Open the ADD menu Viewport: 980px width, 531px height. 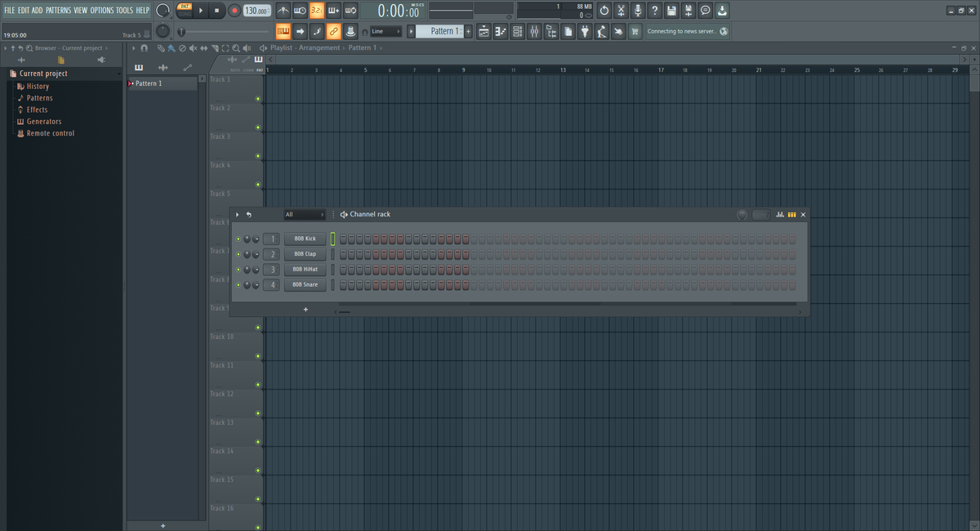(x=38, y=10)
